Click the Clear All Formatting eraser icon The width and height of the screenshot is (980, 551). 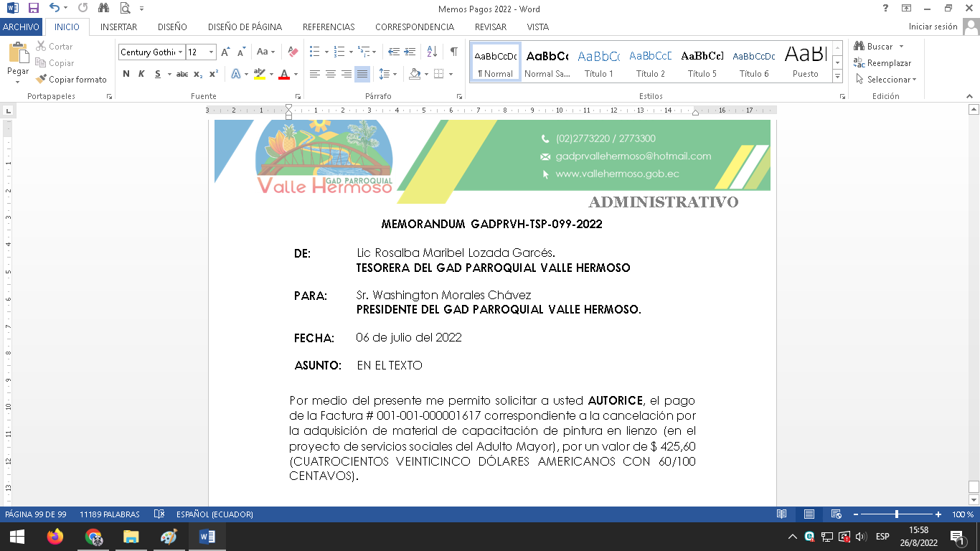coord(293,52)
